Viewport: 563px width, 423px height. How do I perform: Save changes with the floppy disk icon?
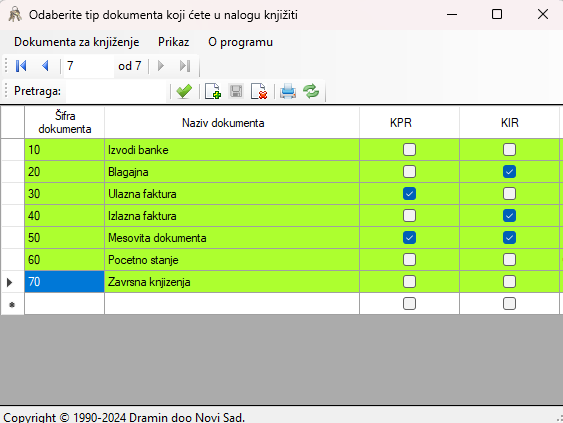point(236,91)
